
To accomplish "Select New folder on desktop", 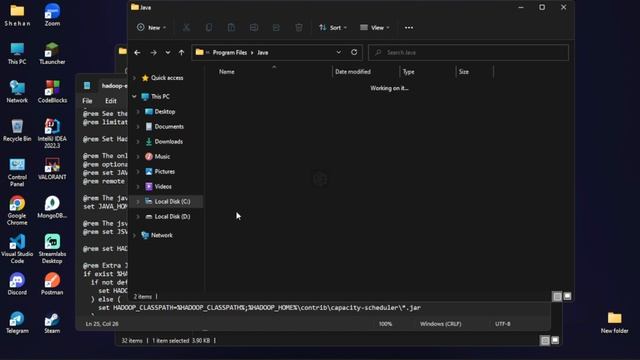I will click(614, 322).
